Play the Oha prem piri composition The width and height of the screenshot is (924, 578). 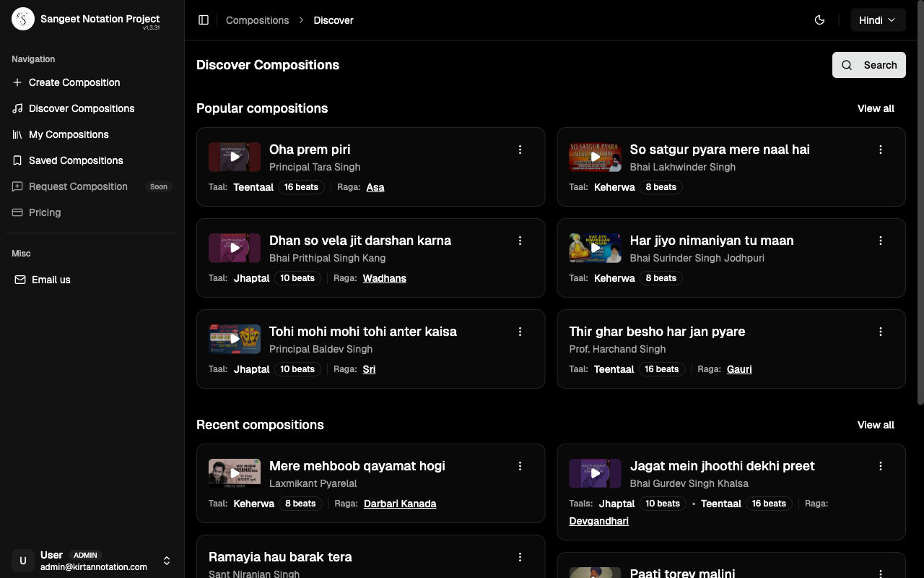(234, 157)
